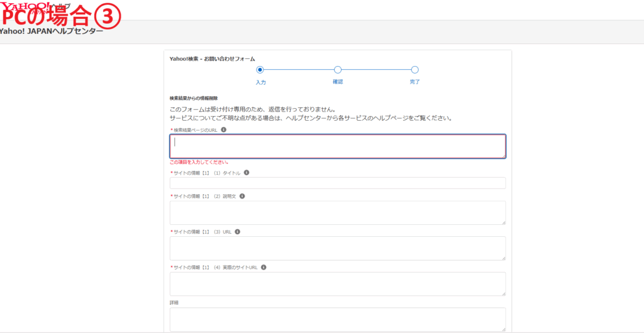The width and height of the screenshot is (644, 333).
Task: Click into the (3) URL text area
Action: (x=338, y=249)
